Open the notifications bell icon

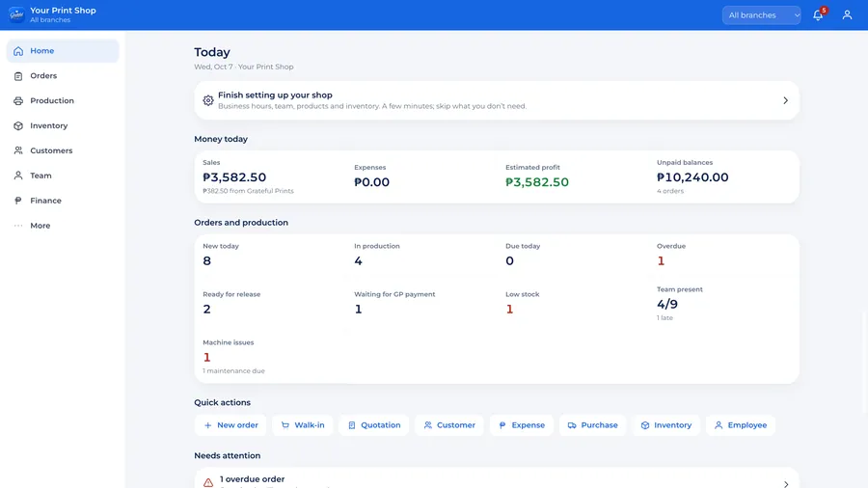click(x=818, y=15)
